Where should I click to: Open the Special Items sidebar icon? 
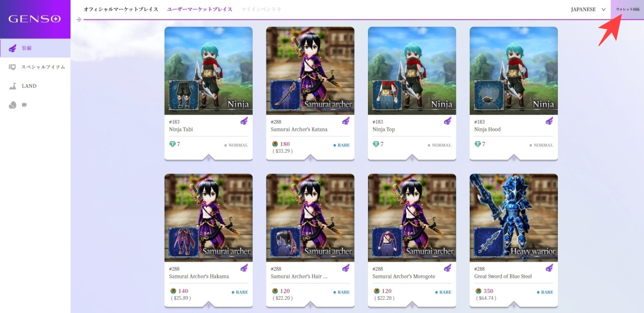[x=13, y=67]
